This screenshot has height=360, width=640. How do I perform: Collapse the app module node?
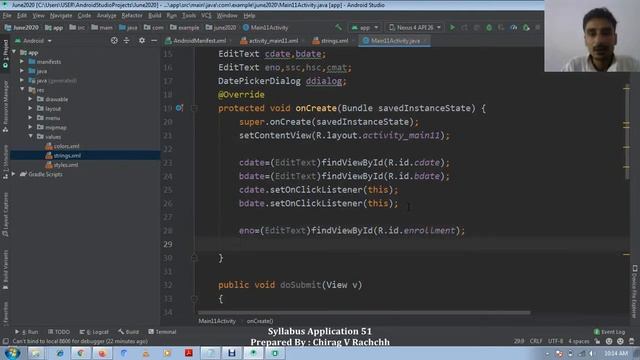14,52
